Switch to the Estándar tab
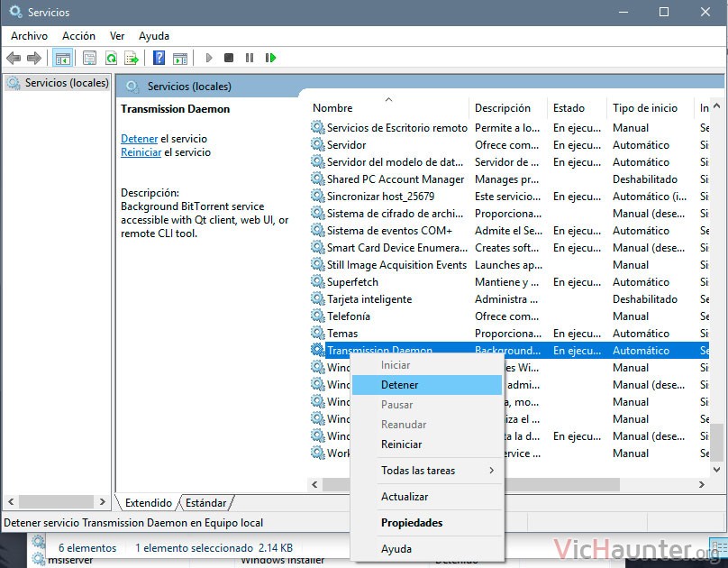The image size is (728, 568). [x=205, y=503]
